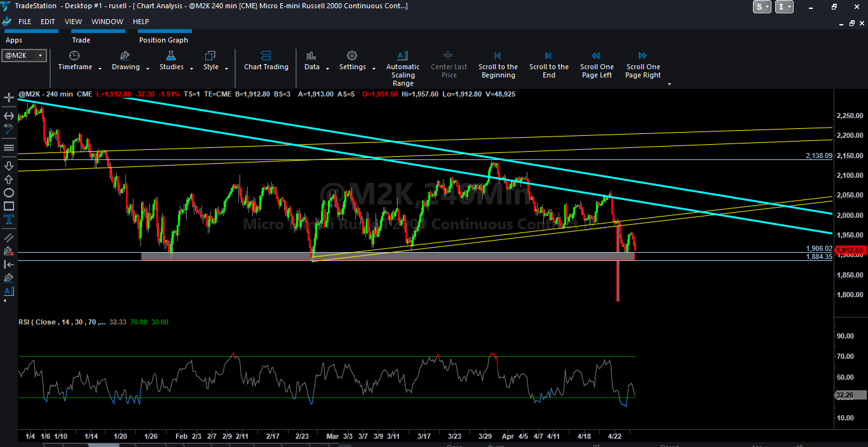868x447 pixels.
Task: Pick the ellipse drawing tool
Action: pyautogui.click(x=9, y=192)
